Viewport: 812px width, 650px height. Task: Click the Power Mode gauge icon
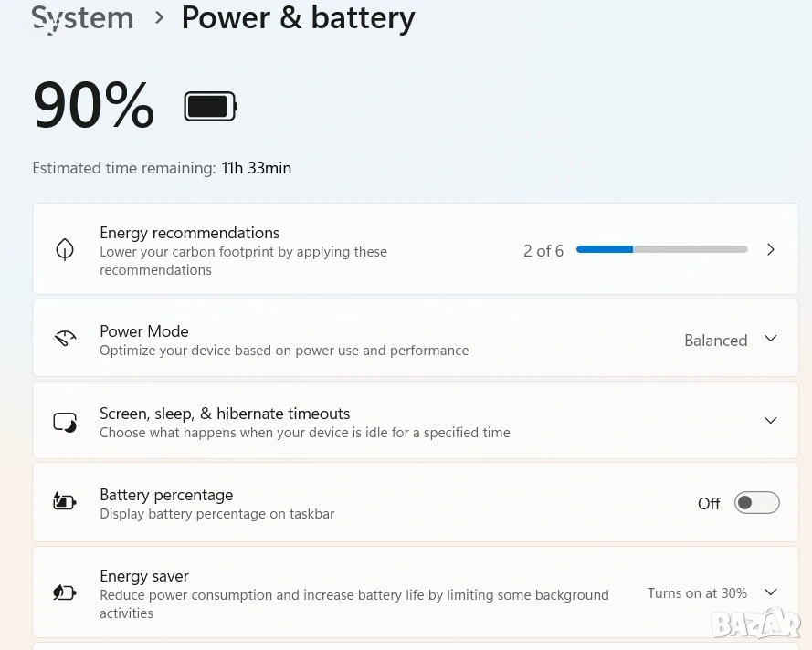pyautogui.click(x=65, y=340)
